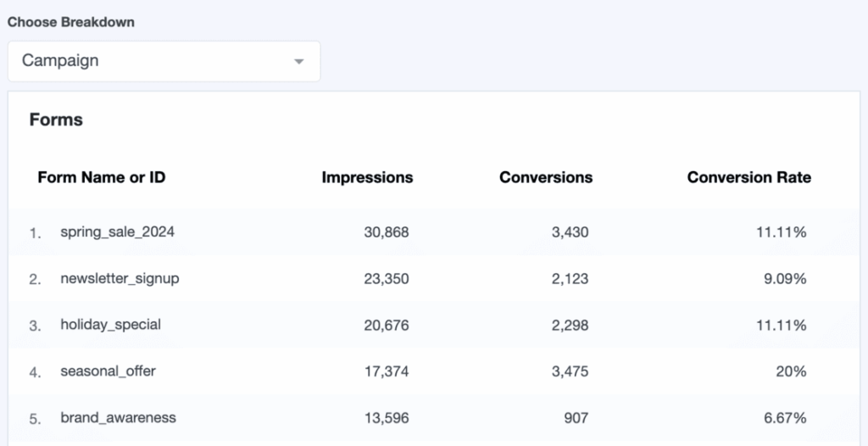Click the 30,868 impressions value

[x=386, y=231]
